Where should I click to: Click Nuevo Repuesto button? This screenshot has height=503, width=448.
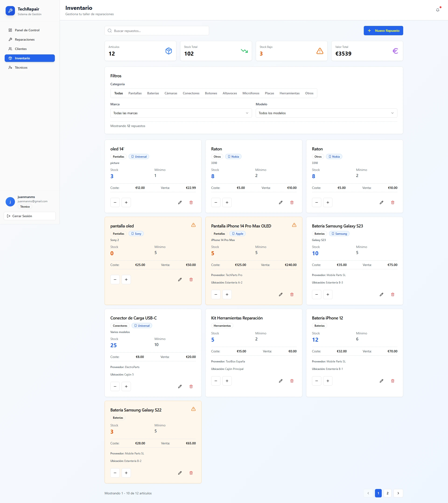click(x=383, y=31)
